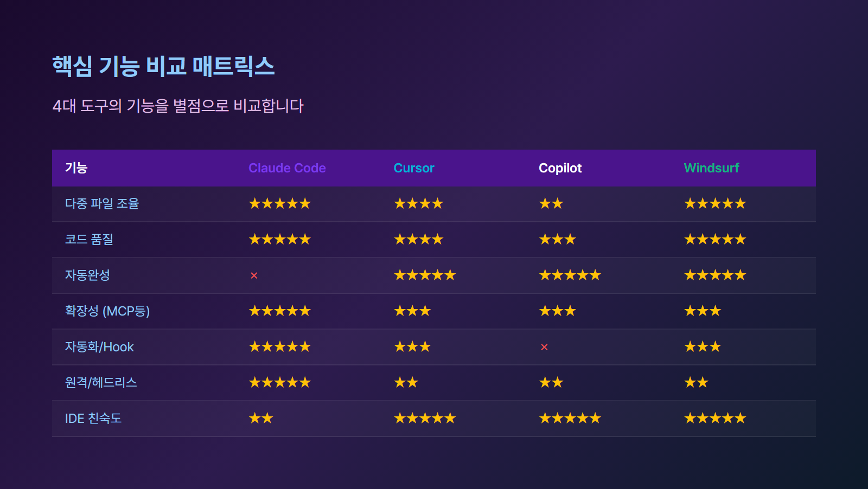Select the Cursor column header
Viewport: 868px width, 489px height.
point(414,168)
